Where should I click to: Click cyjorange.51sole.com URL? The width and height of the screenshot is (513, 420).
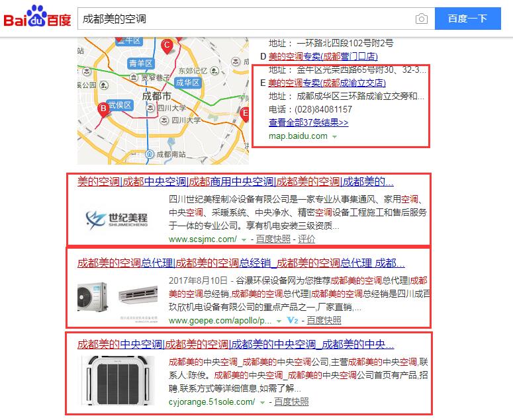(x=212, y=402)
